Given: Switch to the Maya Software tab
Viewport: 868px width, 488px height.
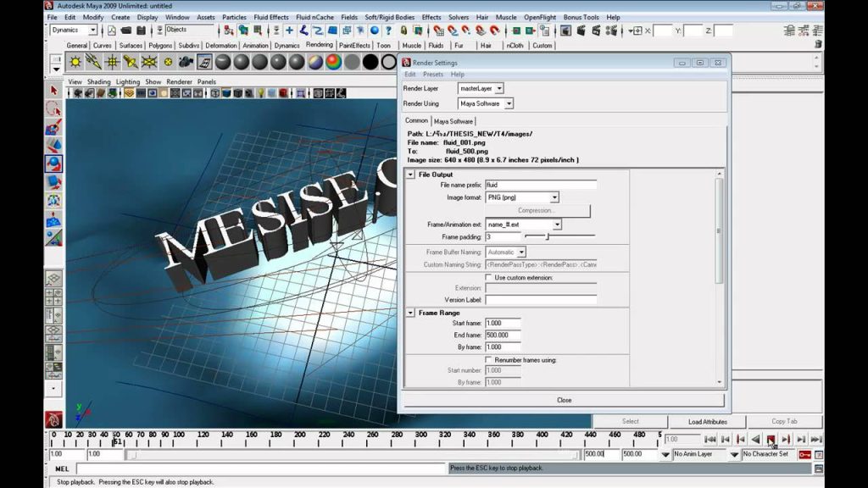Looking at the screenshot, I should click(453, 121).
